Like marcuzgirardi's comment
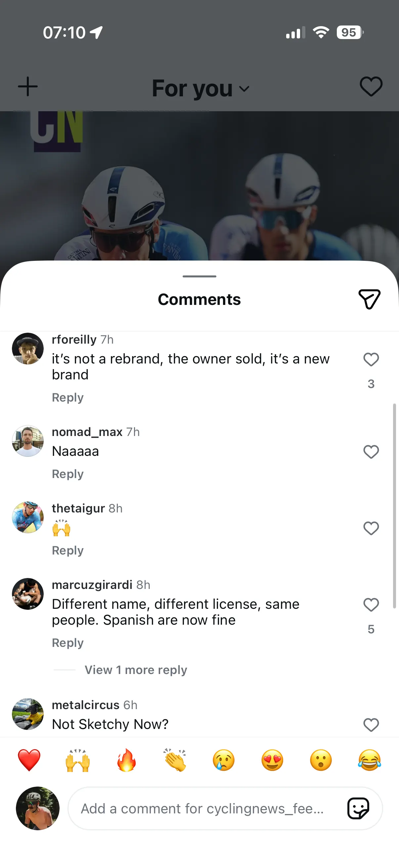Screen dimensions: 399x868 (371, 605)
